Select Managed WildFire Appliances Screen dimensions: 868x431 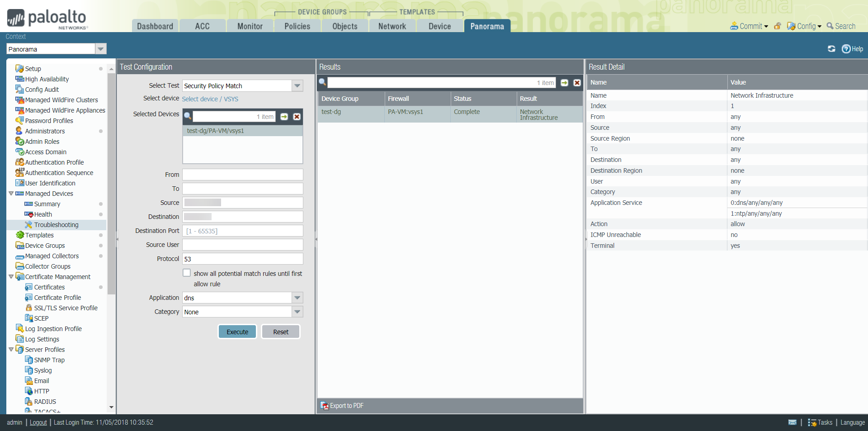65,110
